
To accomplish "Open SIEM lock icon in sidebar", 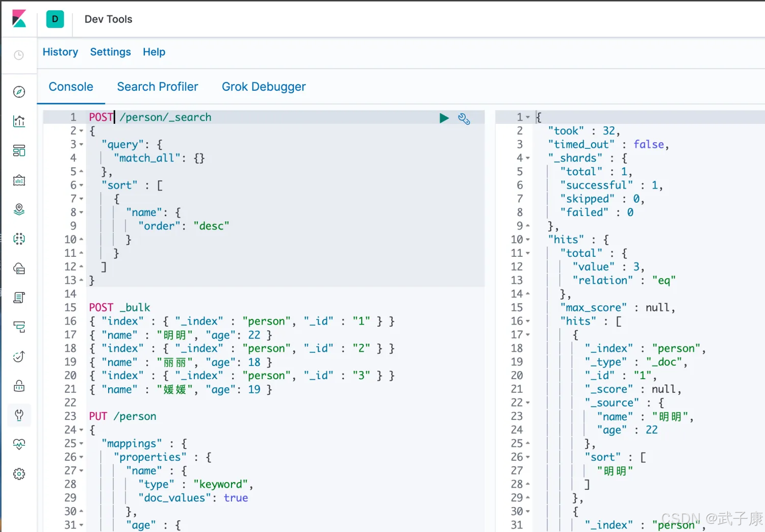I will click(x=19, y=386).
